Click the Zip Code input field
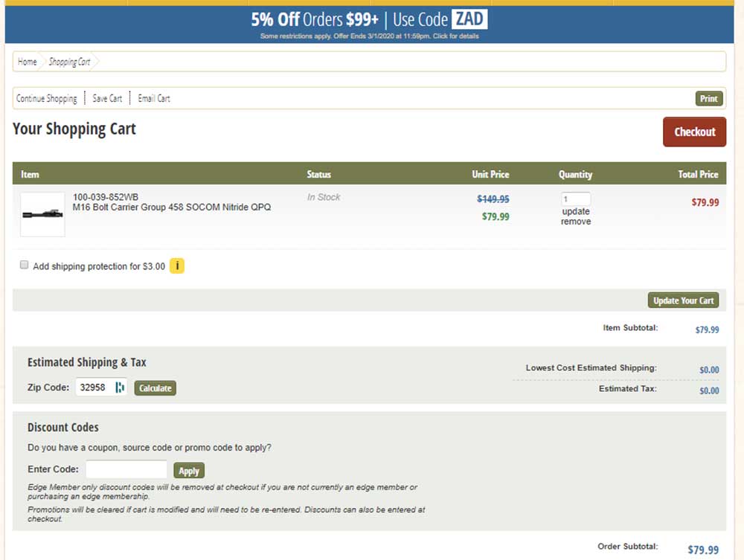This screenshot has width=744, height=560. coord(94,387)
